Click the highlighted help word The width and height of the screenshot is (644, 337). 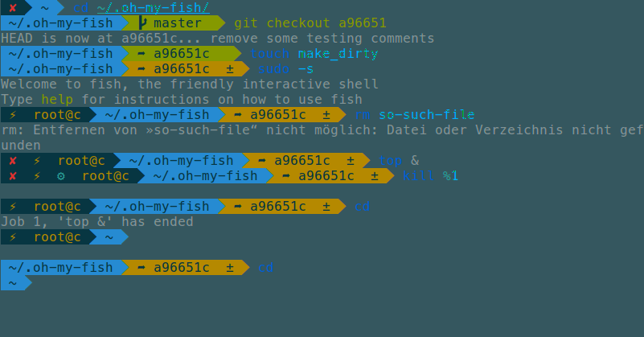click(57, 100)
